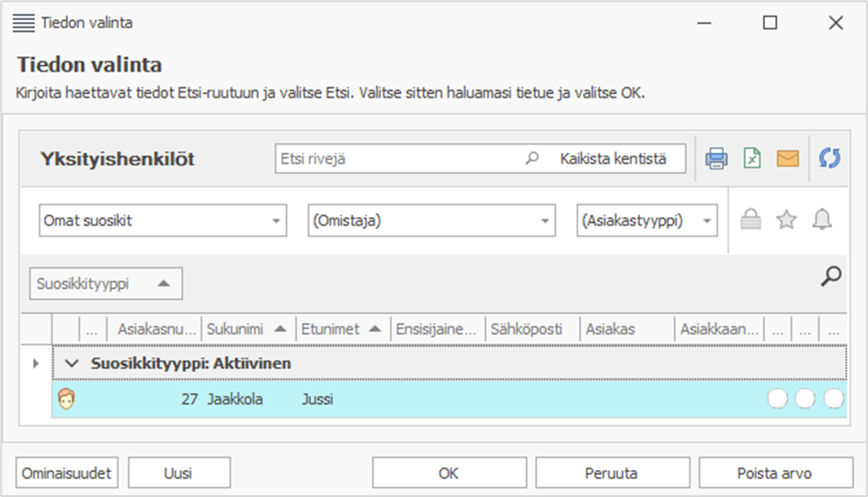This screenshot has width=868, height=497.
Task: Click the person icon in Jaakkola row
Action: (x=66, y=399)
